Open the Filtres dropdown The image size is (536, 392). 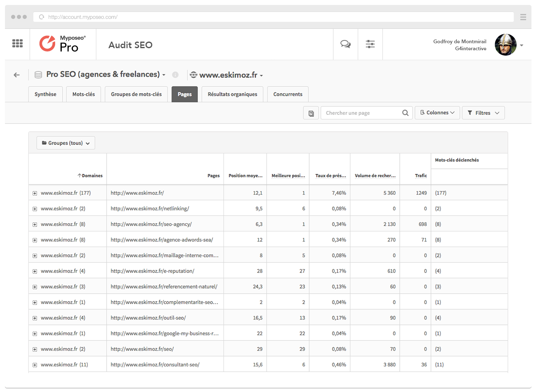[x=483, y=113]
